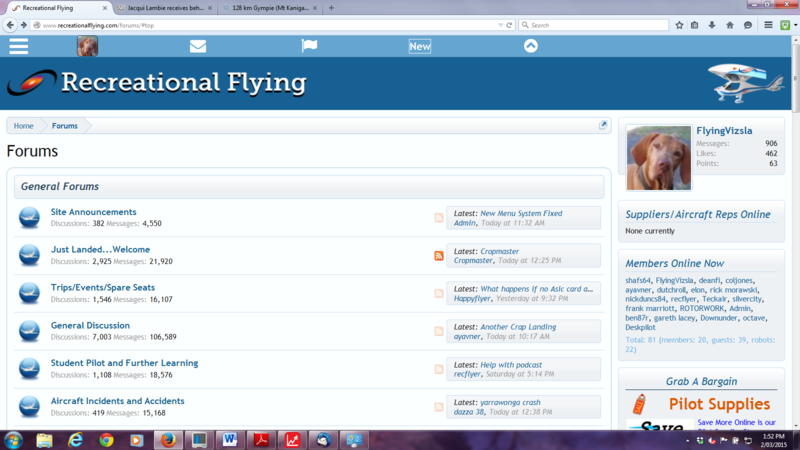Reload the page with refresh icon
The width and height of the screenshot is (800, 450).
tap(509, 25)
